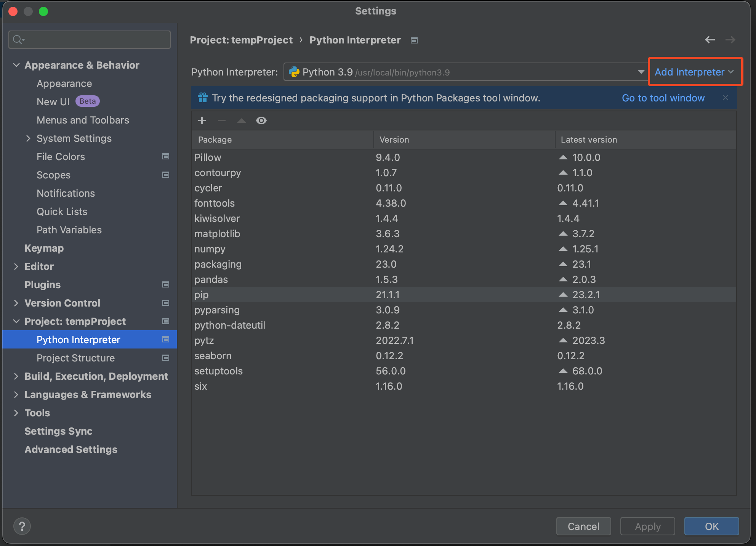Viewport: 756px width, 546px height.
Task: Select Python Interpreter in sidebar
Action: tap(90, 339)
